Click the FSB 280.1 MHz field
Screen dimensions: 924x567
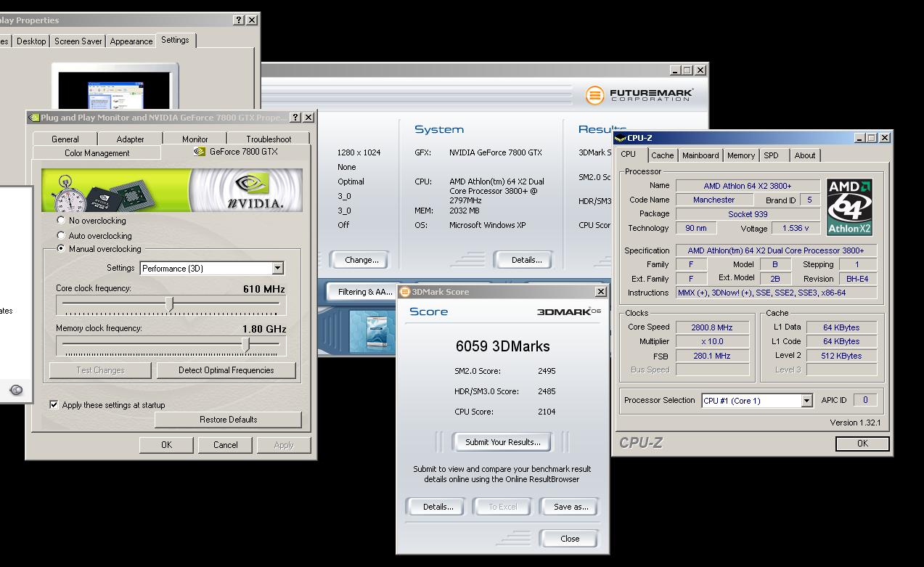(x=711, y=356)
